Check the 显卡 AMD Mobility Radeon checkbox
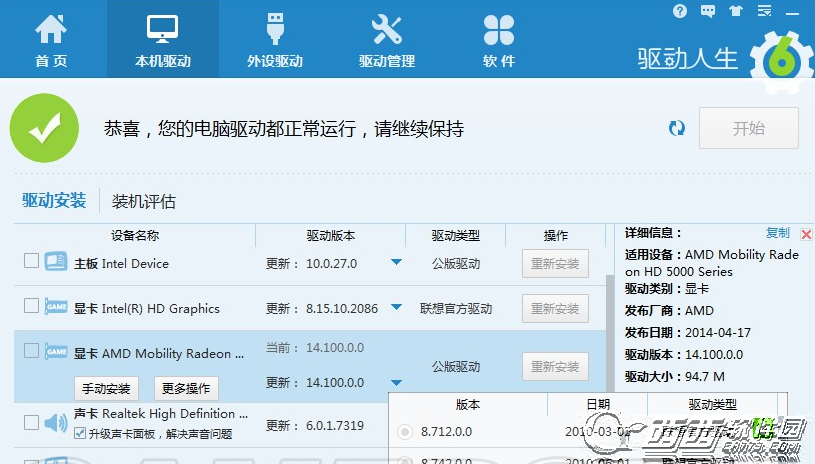 [31, 351]
